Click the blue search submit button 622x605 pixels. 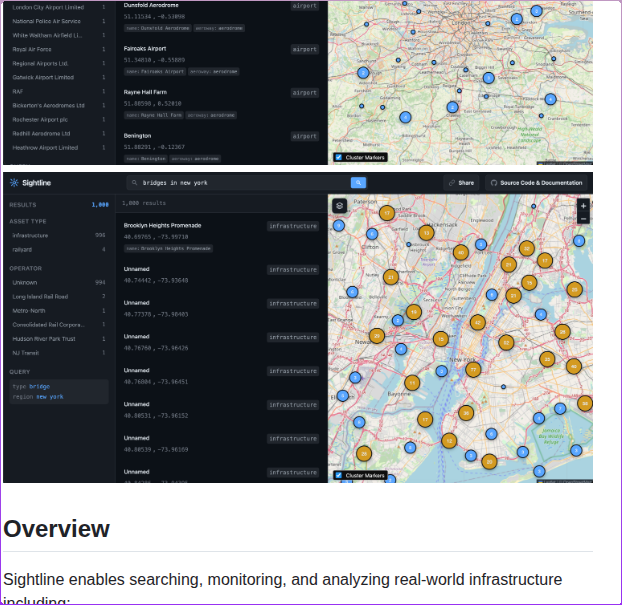click(x=358, y=182)
